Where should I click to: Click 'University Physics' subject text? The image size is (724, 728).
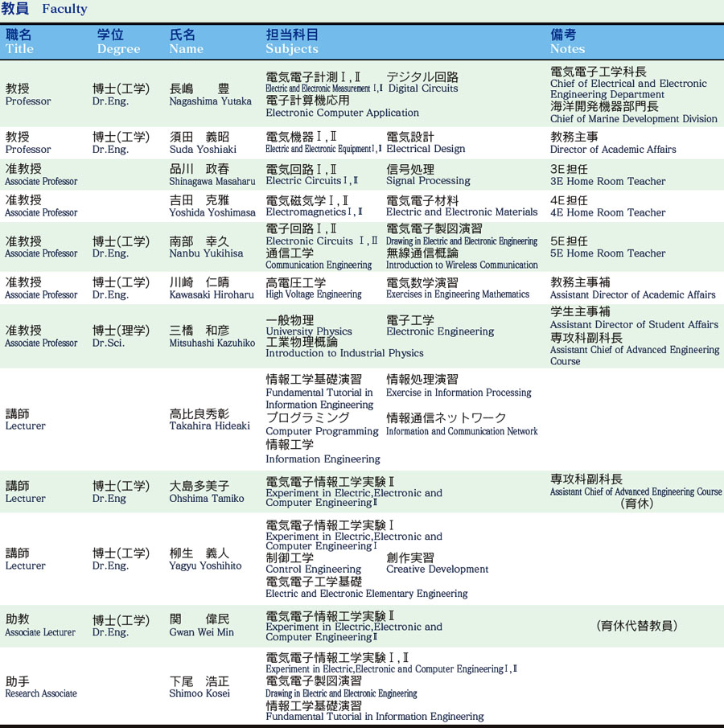[309, 331]
